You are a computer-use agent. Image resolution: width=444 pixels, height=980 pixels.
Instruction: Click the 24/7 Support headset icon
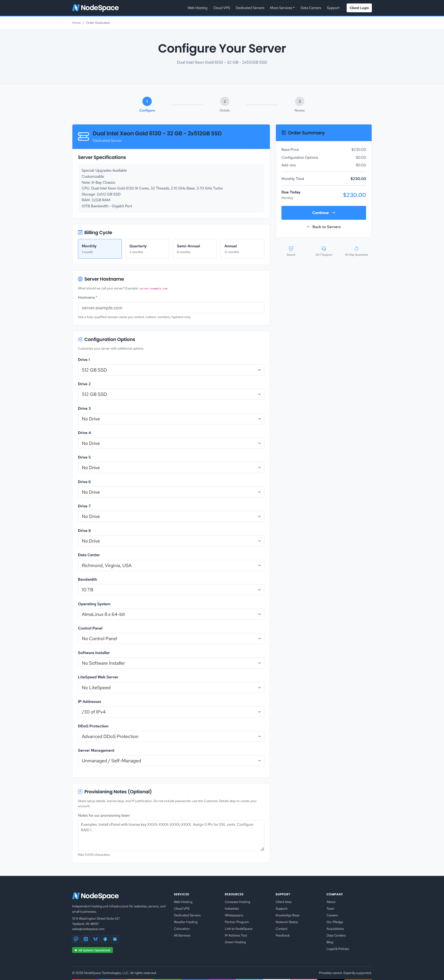point(324,248)
